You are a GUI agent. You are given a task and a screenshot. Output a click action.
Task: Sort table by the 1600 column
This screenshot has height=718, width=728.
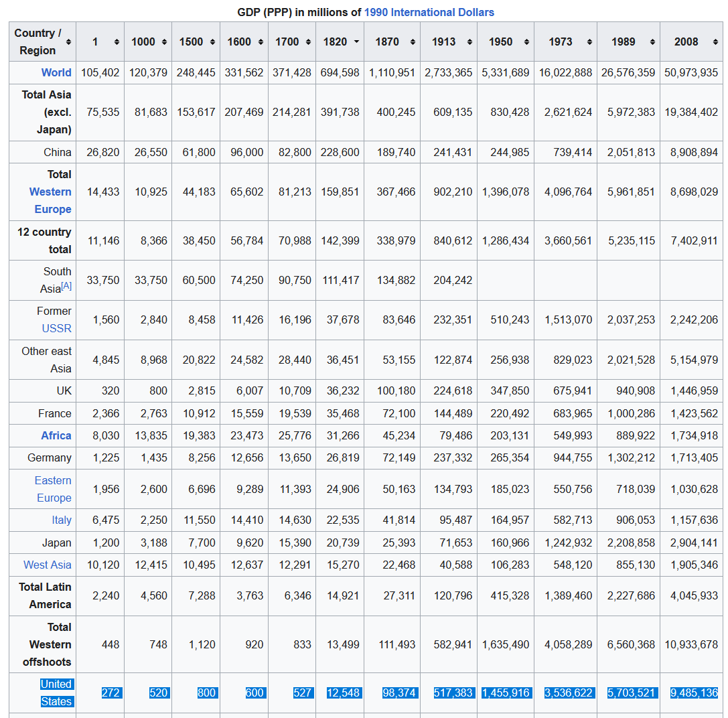pos(260,42)
